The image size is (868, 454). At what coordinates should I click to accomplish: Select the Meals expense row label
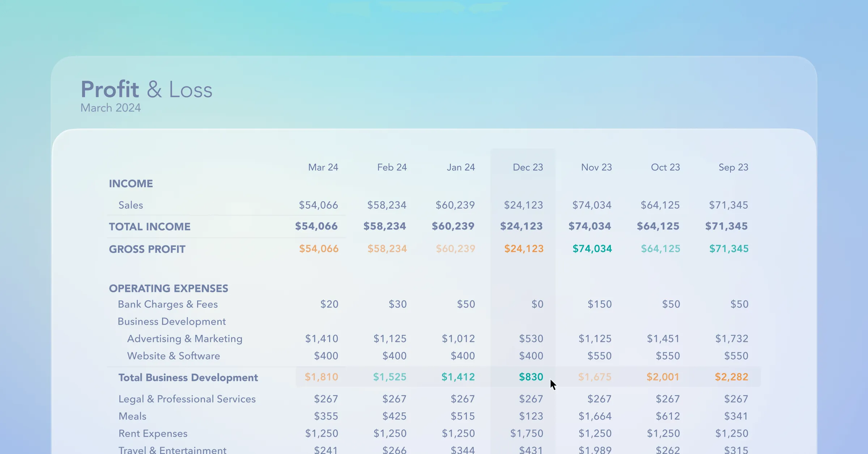132,416
